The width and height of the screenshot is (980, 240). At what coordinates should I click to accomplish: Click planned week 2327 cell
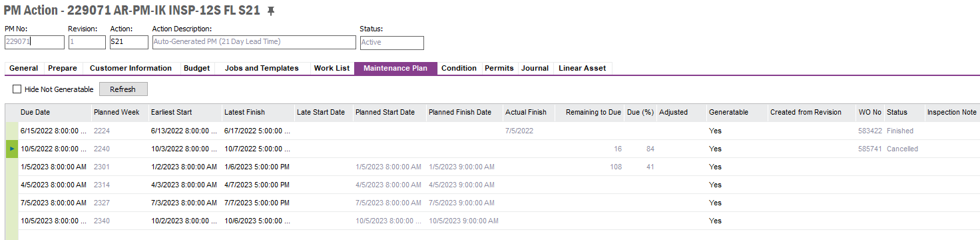[x=120, y=203]
